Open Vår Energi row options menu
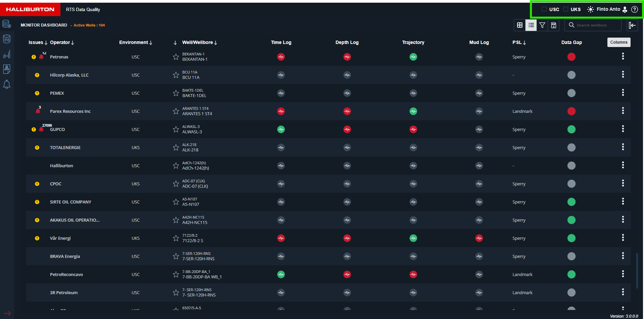The image size is (644, 319). (623, 238)
